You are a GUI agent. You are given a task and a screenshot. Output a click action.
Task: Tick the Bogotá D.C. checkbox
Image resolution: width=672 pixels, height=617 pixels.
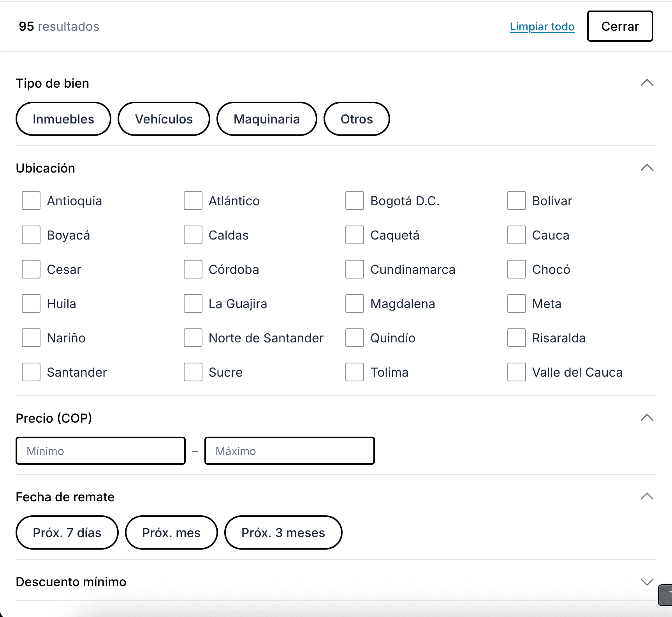tap(355, 201)
